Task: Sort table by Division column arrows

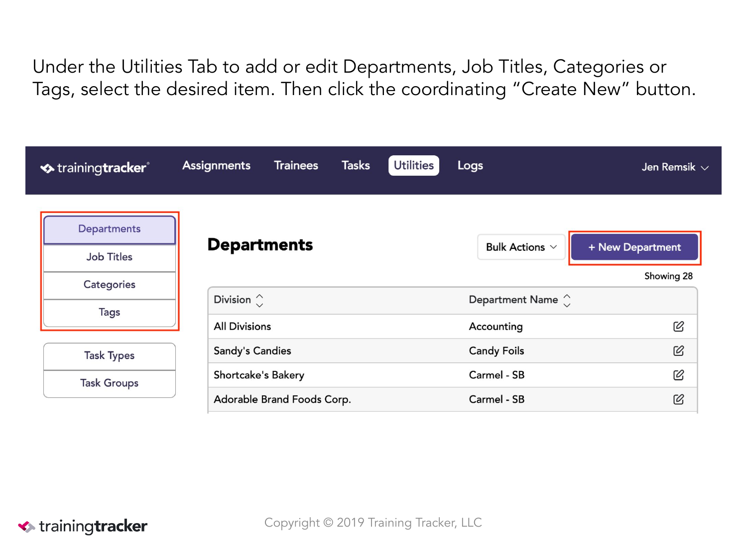Action: (259, 300)
